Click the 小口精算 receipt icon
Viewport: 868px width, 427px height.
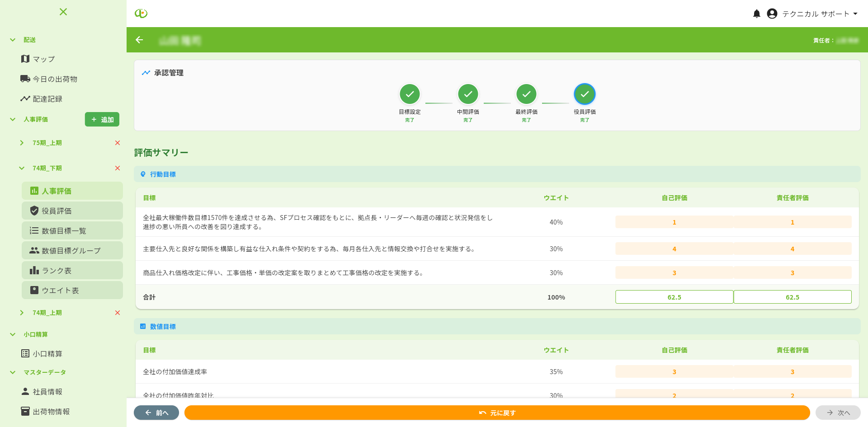(x=26, y=353)
